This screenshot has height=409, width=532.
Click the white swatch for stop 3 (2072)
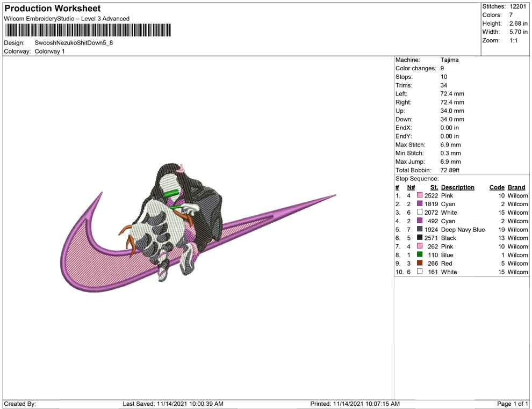[420, 212]
